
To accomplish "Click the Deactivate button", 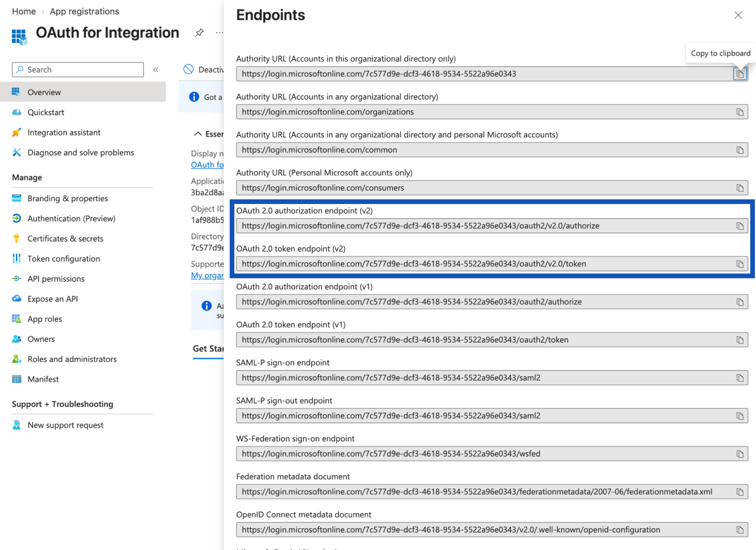I will click(203, 70).
